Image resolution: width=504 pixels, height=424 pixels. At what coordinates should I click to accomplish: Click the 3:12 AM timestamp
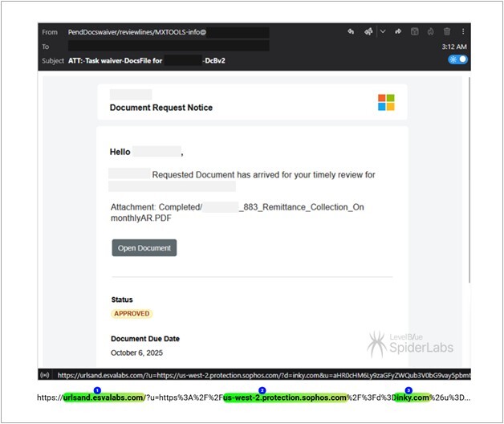(454, 47)
